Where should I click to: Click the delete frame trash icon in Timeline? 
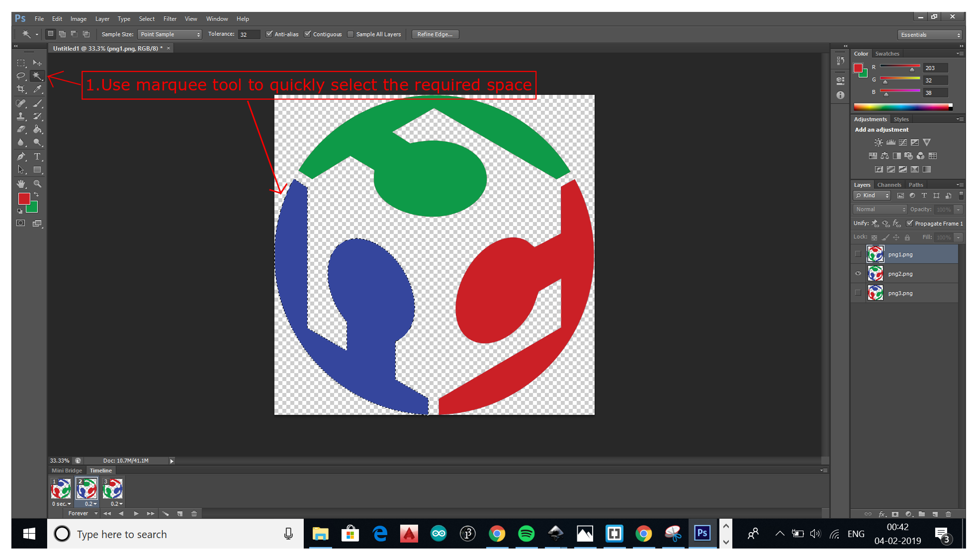(x=194, y=514)
